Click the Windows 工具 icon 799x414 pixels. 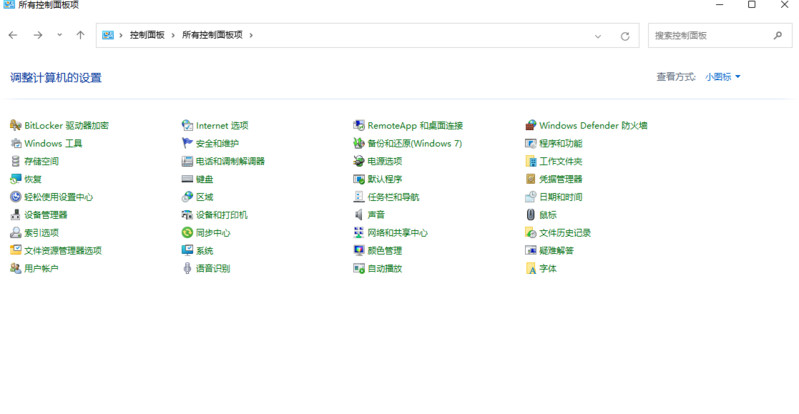pyautogui.click(x=15, y=143)
